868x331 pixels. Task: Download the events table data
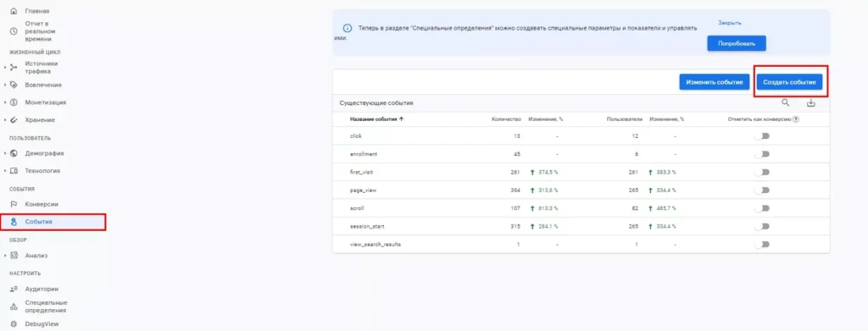point(811,102)
